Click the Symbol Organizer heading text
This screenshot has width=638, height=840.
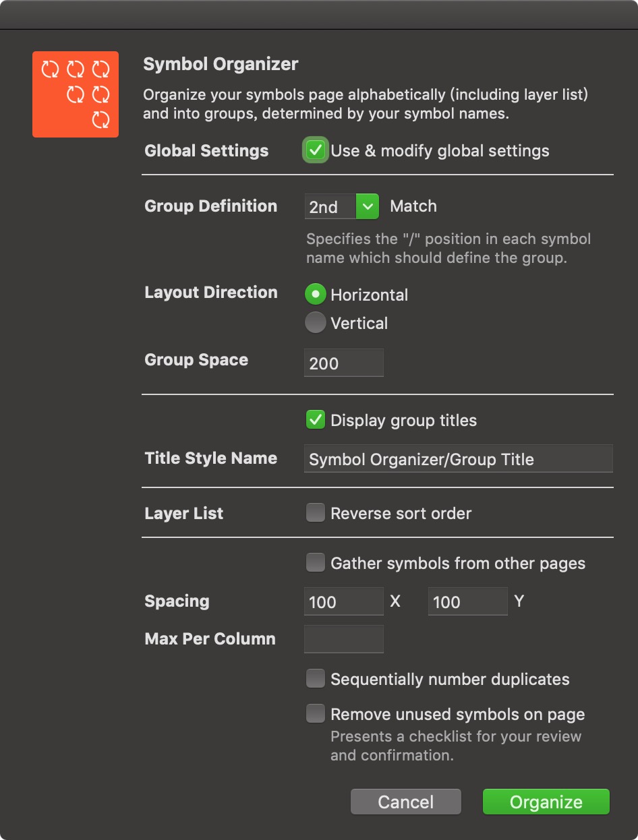tap(221, 65)
